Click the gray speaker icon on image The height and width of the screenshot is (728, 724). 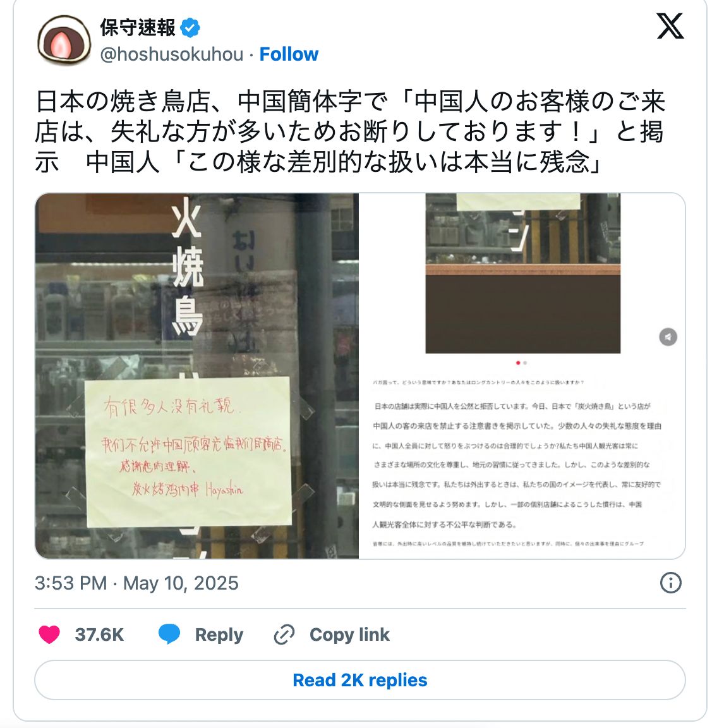668,337
